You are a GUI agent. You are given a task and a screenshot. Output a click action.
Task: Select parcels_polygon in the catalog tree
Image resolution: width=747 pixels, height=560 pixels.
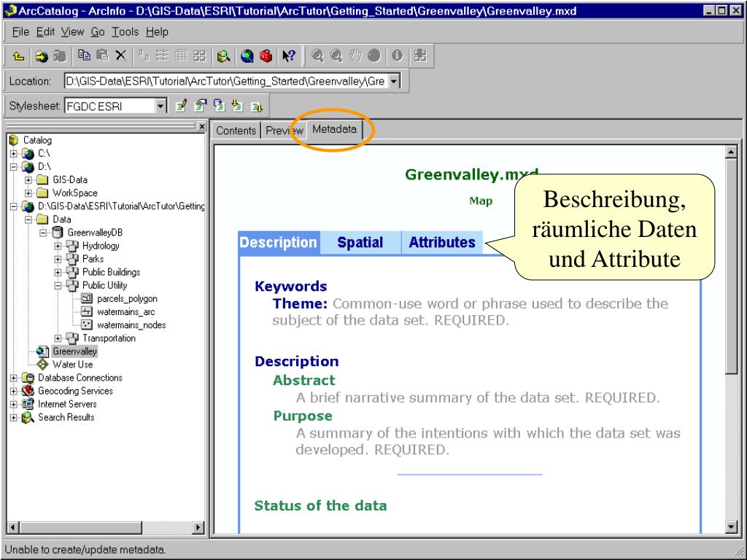click(x=127, y=299)
